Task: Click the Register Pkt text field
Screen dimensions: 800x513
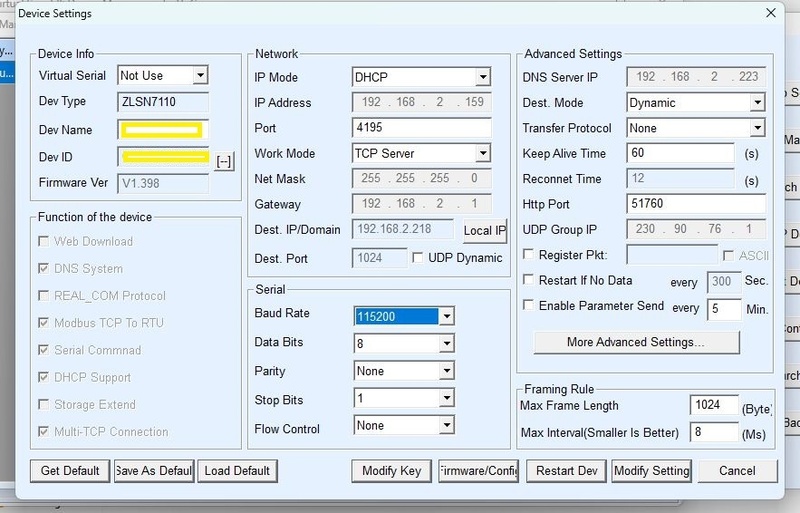Action: pyautogui.click(x=672, y=254)
